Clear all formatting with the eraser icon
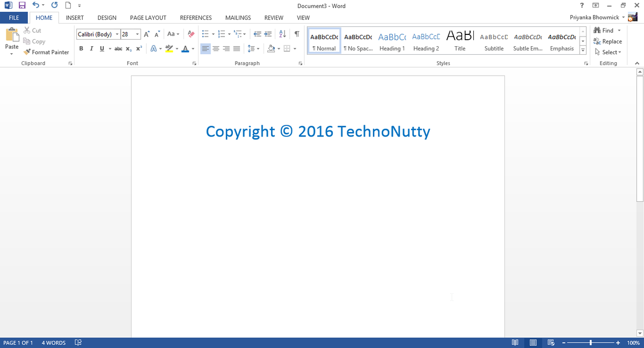This screenshot has height=348, width=644. (x=191, y=34)
